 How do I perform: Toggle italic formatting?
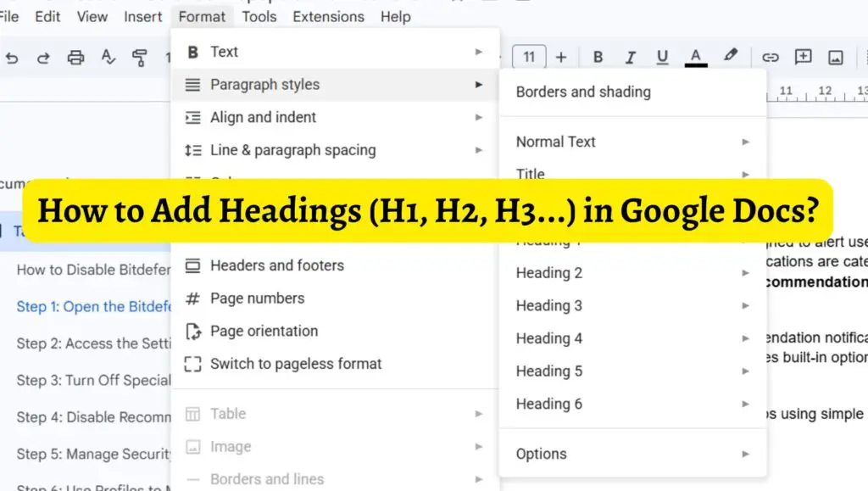click(631, 57)
